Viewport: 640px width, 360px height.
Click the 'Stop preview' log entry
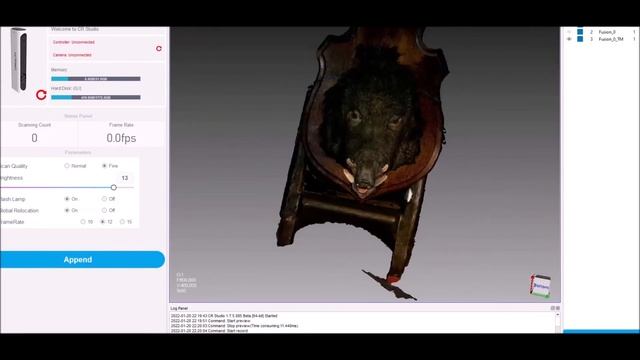pos(234,326)
